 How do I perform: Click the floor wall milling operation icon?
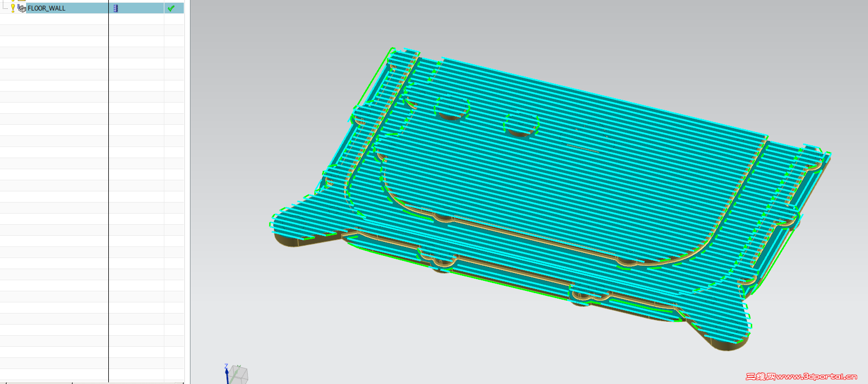(x=22, y=8)
